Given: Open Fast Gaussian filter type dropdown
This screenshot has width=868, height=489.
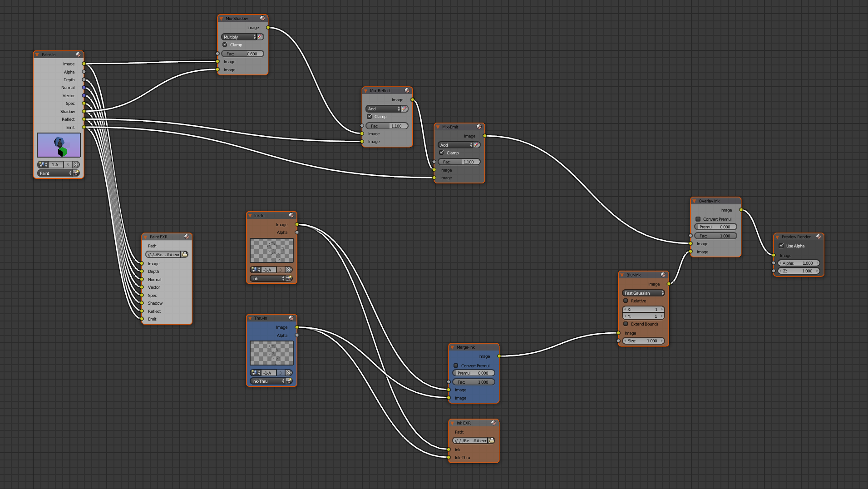Looking at the screenshot, I should coord(643,293).
